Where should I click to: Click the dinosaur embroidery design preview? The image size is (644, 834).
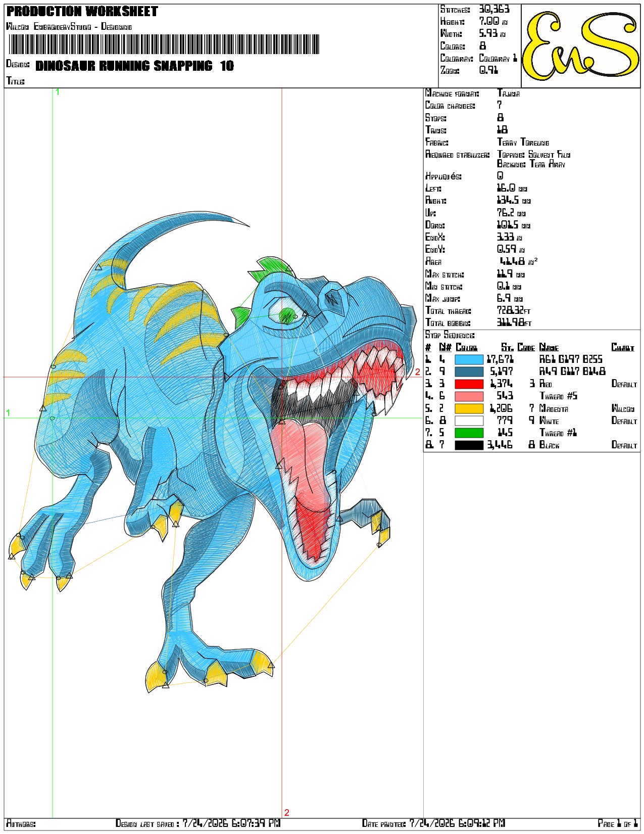point(212,452)
